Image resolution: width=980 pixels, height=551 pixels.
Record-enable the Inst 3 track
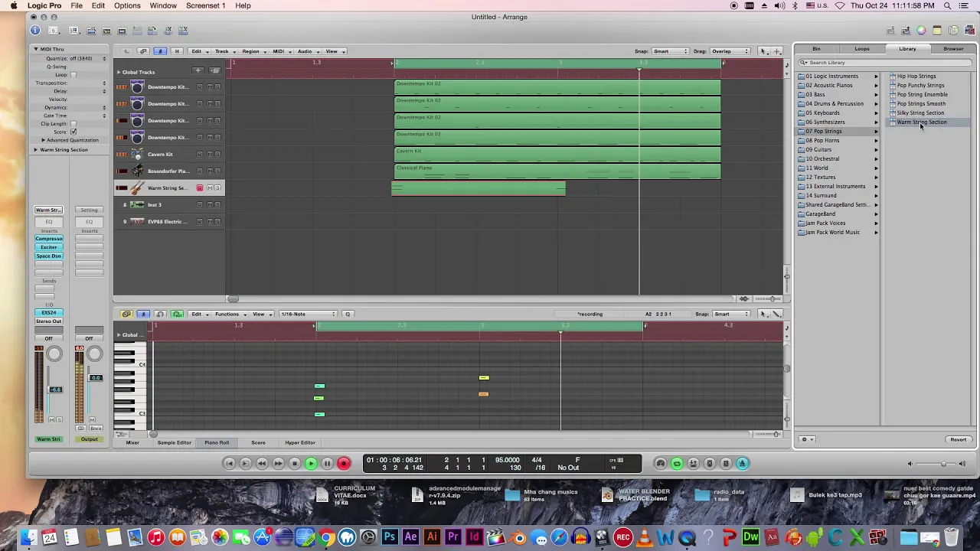click(x=200, y=204)
